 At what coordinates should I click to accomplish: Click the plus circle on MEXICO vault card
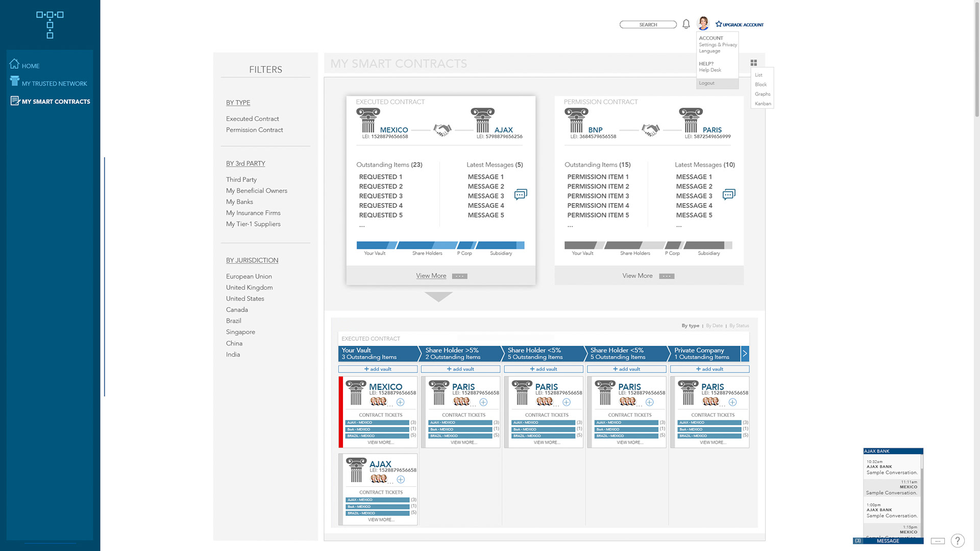[x=400, y=403]
